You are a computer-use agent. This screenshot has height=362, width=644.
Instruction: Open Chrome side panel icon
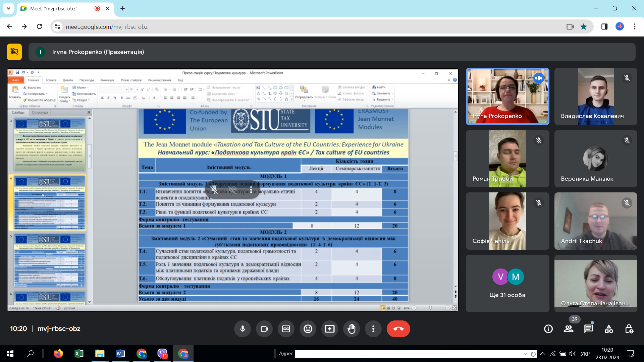point(604,26)
